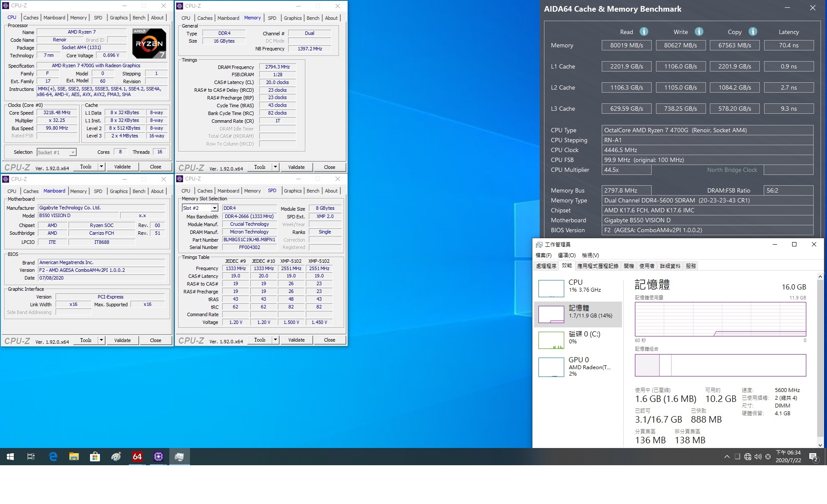Open the Windows Start menu
Image resolution: width=827 pixels, height=504 pixels.
(x=10, y=457)
